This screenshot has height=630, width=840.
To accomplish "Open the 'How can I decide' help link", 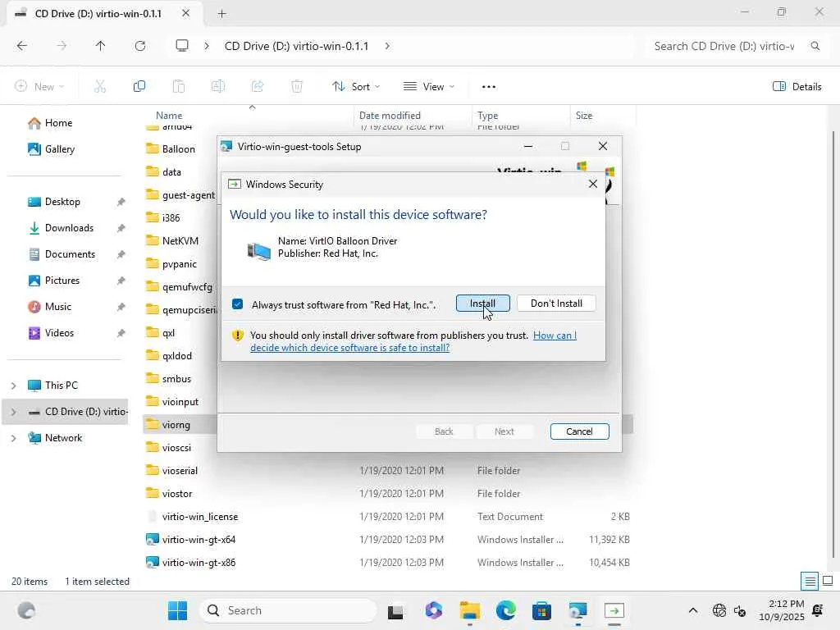I will point(413,341).
